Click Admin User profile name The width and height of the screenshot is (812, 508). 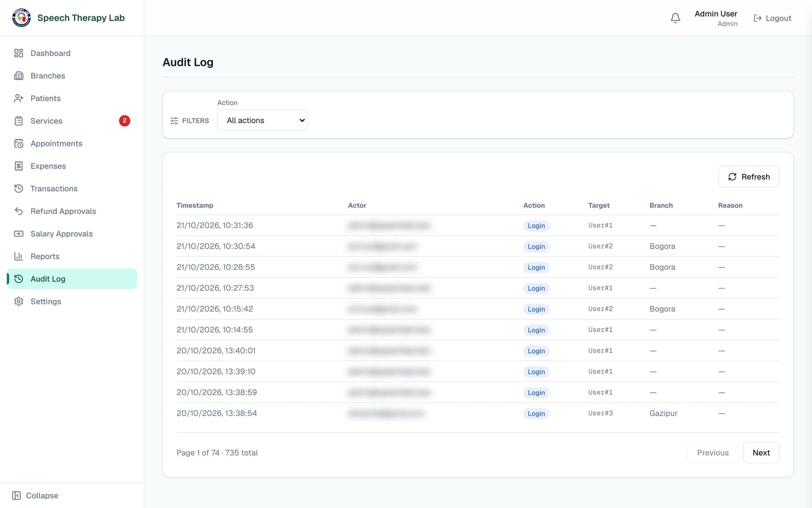pos(716,14)
